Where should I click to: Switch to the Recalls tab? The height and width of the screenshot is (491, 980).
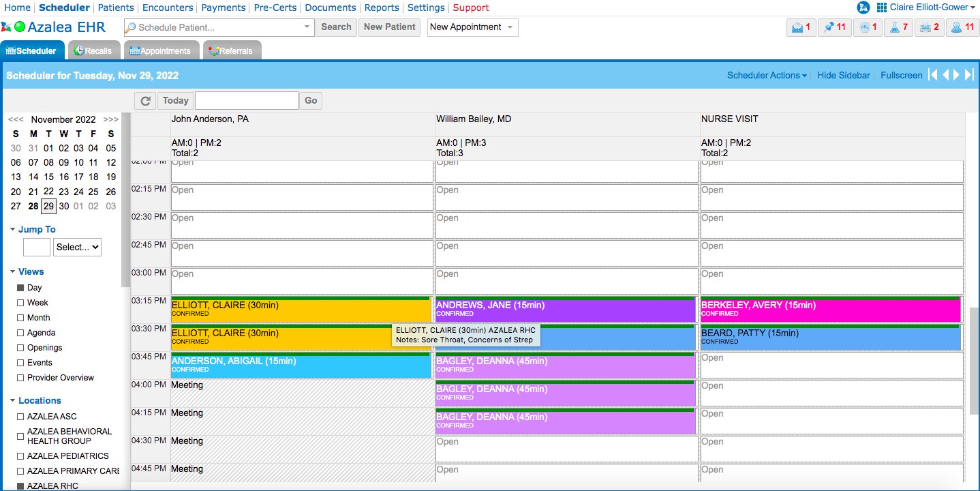coord(93,50)
